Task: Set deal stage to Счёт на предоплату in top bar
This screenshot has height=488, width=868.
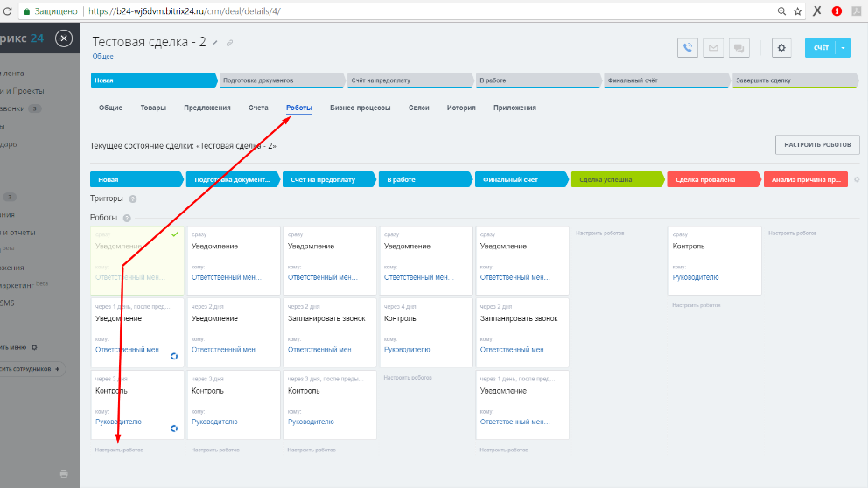Action: (410, 80)
